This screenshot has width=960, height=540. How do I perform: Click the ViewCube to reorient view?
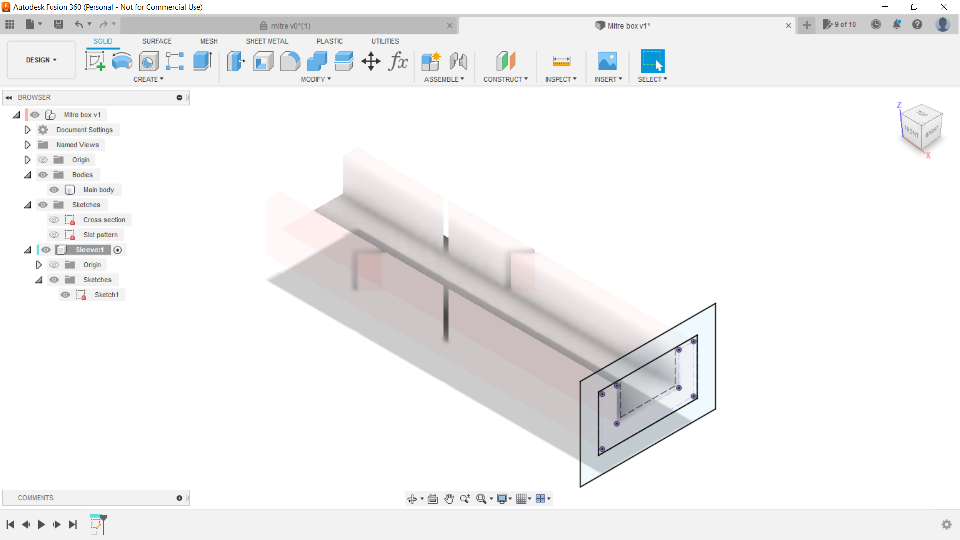[x=918, y=128]
